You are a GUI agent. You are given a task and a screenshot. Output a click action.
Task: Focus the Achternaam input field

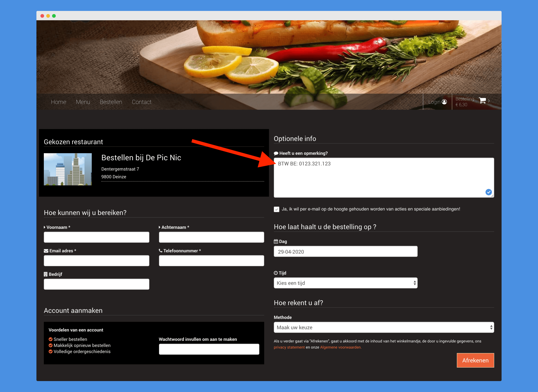coord(211,237)
